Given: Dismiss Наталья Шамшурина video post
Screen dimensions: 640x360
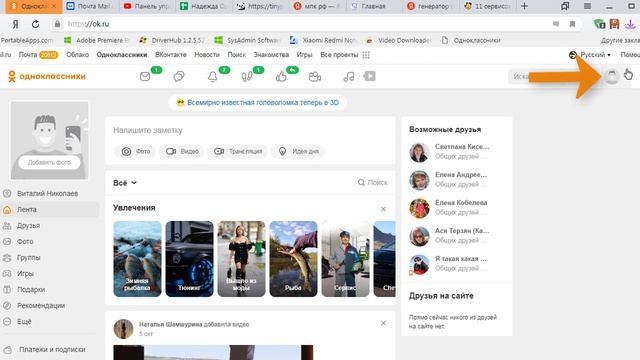Looking at the screenshot, I should (x=383, y=323).
